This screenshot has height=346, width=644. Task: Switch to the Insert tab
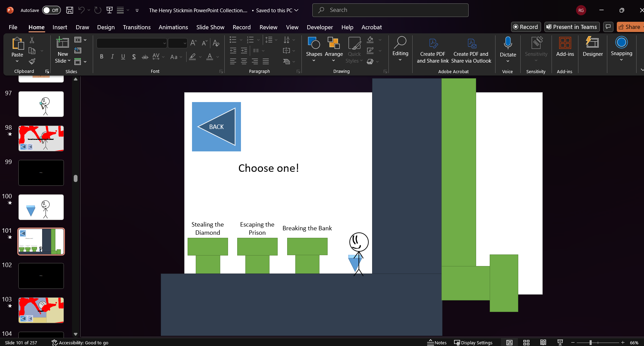point(60,27)
